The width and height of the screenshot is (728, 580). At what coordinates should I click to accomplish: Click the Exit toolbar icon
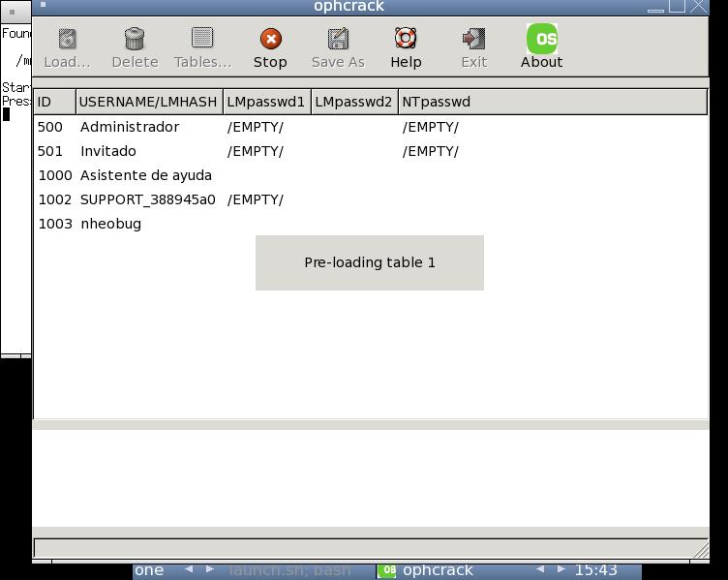[474, 39]
